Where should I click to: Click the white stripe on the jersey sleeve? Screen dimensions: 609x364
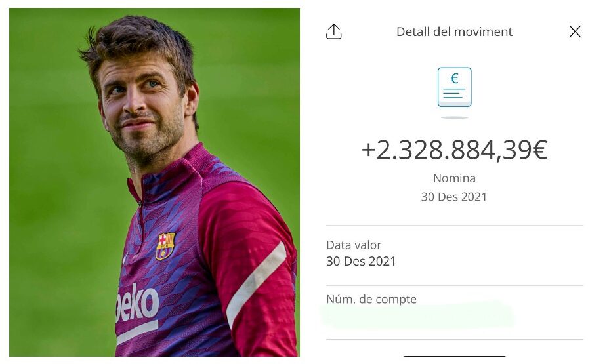(258, 283)
